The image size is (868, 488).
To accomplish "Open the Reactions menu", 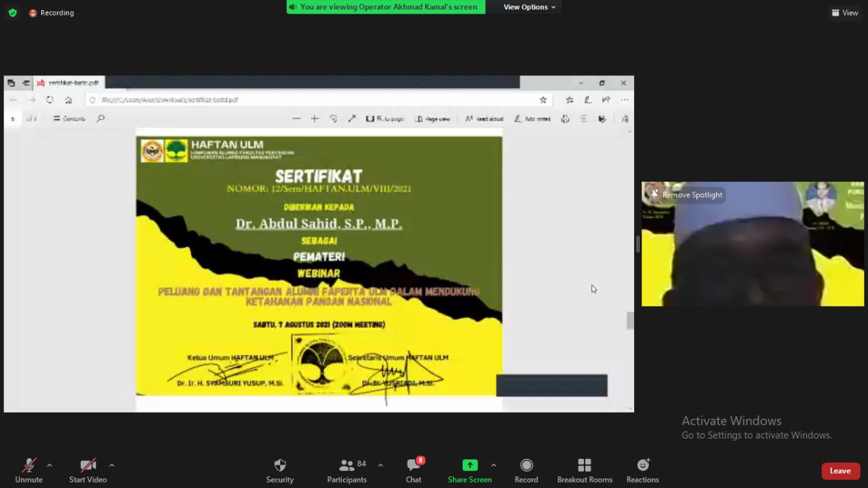I will (643, 470).
